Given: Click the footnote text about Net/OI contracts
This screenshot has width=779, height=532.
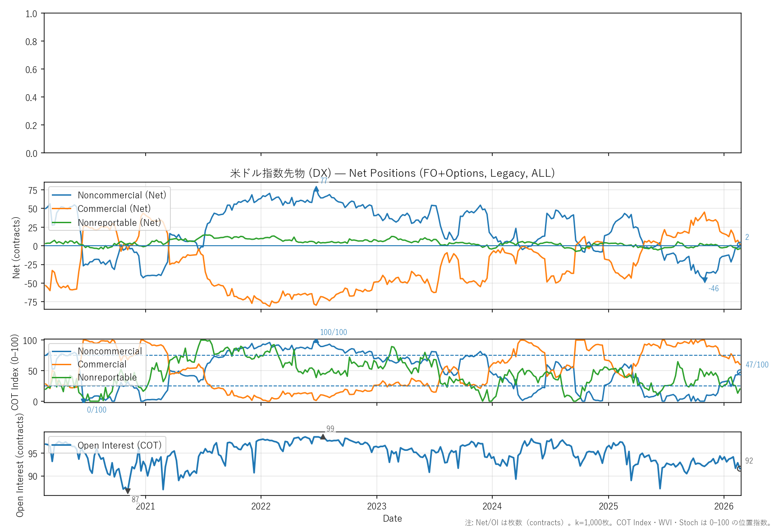Looking at the screenshot, I should 618,523.
